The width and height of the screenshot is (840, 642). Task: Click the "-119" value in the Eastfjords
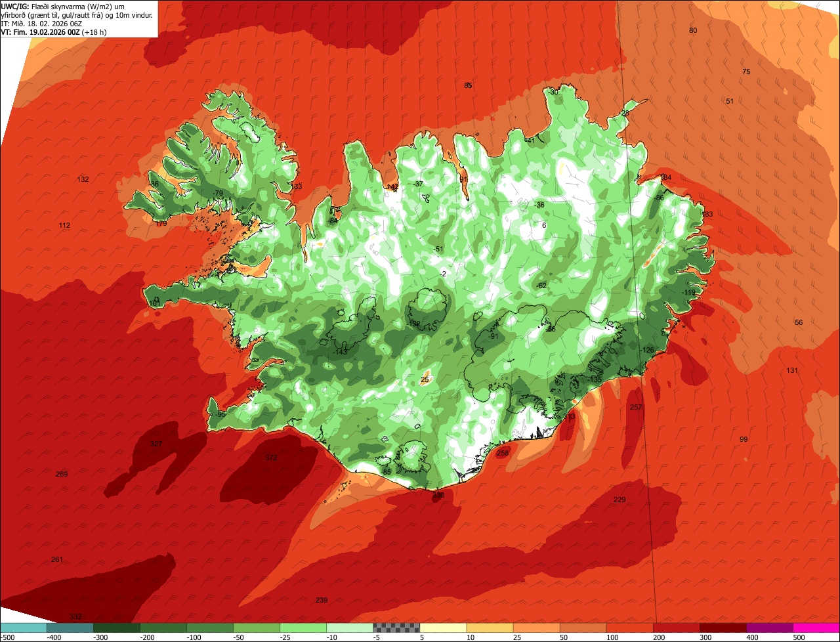[688, 292]
